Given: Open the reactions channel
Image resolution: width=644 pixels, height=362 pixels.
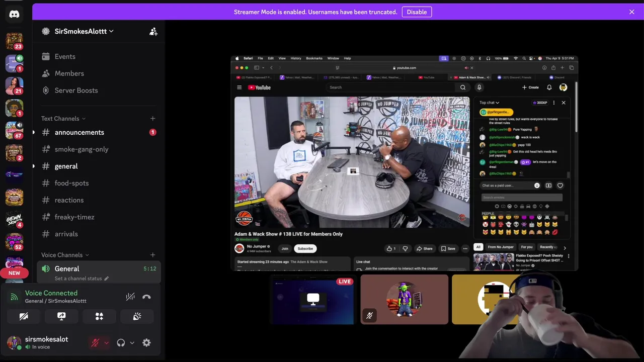Looking at the screenshot, I should pyautogui.click(x=99, y=200).
